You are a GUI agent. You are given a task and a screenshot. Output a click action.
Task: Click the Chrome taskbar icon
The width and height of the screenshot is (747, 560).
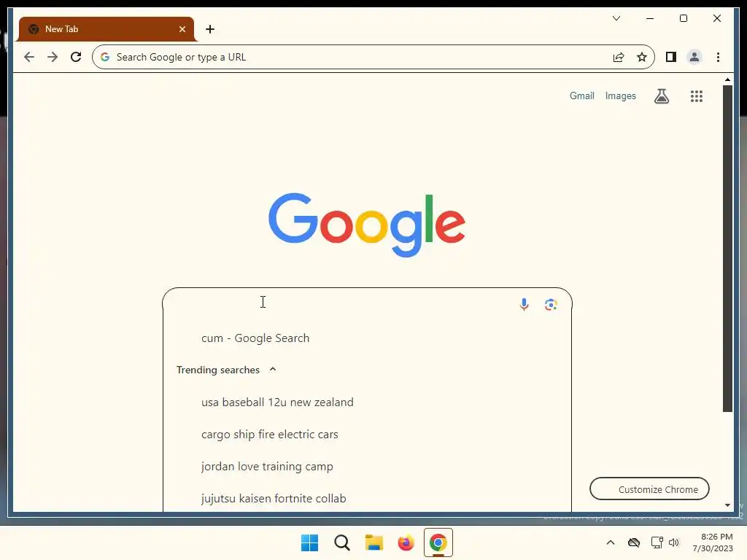pos(438,542)
